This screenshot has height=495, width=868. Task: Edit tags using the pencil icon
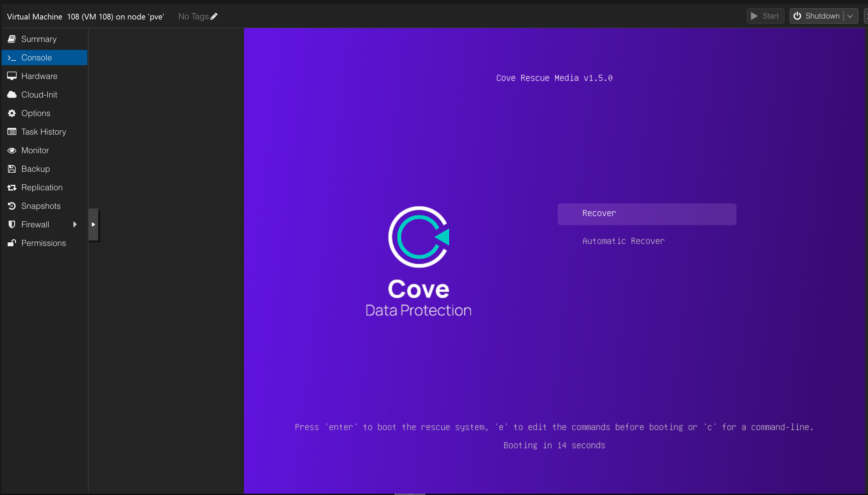click(x=214, y=16)
